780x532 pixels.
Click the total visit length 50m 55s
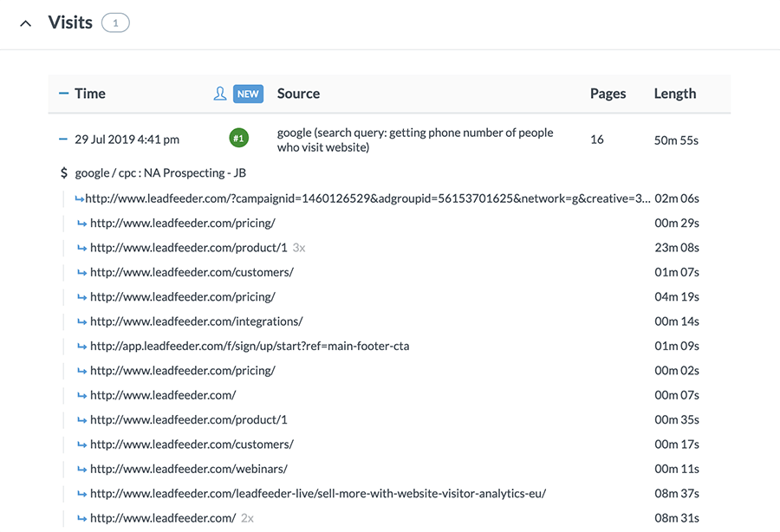(676, 140)
